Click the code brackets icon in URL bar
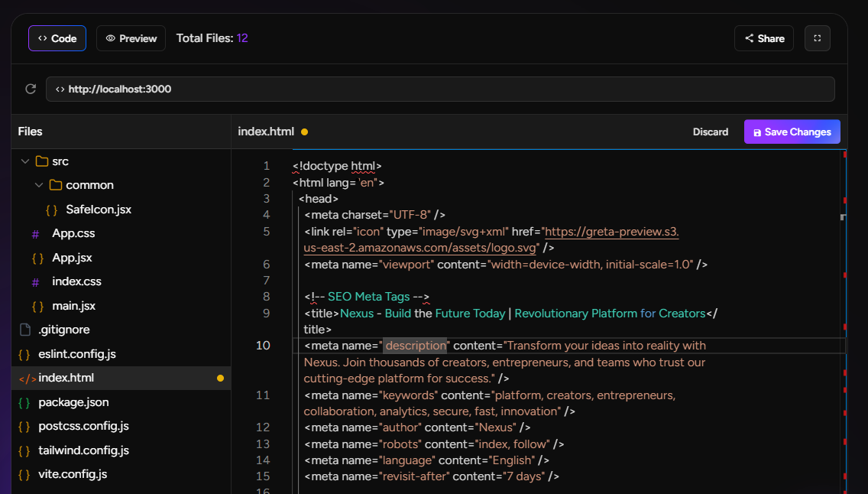868x494 pixels. click(60, 89)
